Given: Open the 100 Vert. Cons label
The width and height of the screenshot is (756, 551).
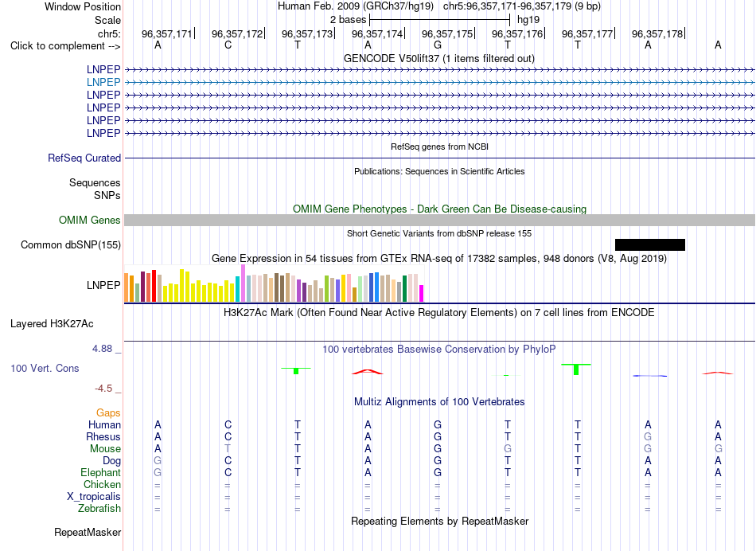Looking at the screenshot, I should (45, 368).
